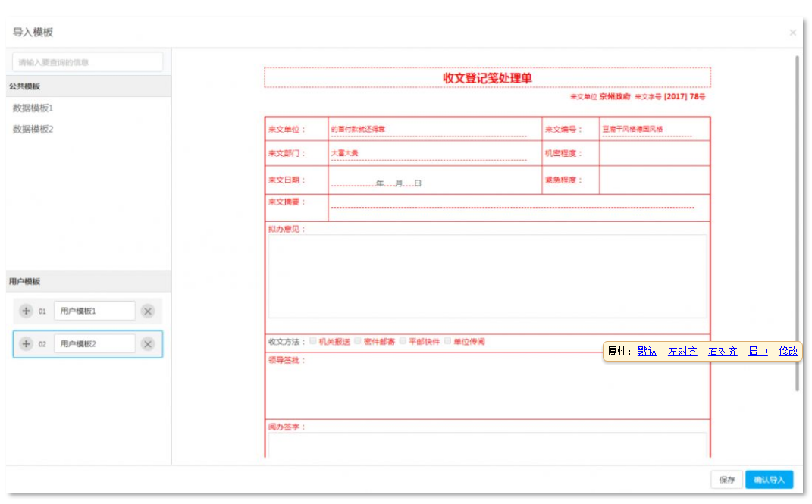Focus the template search input field
This screenshot has height=504, width=812.
pos(88,62)
